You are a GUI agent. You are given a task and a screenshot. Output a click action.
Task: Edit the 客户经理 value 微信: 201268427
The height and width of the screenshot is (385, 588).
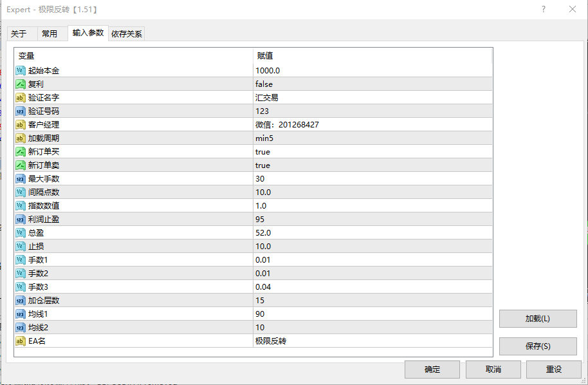pyautogui.click(x=372, y=125)
